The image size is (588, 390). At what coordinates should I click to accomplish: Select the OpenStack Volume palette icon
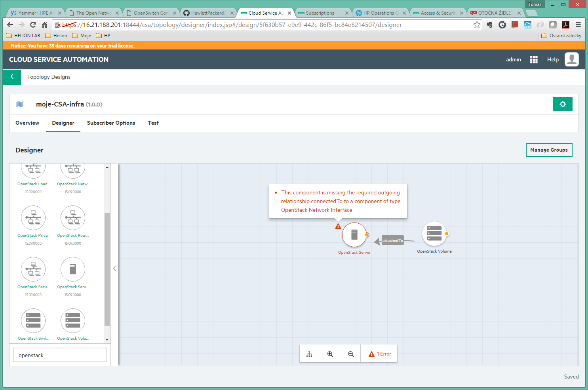[73, 321]
